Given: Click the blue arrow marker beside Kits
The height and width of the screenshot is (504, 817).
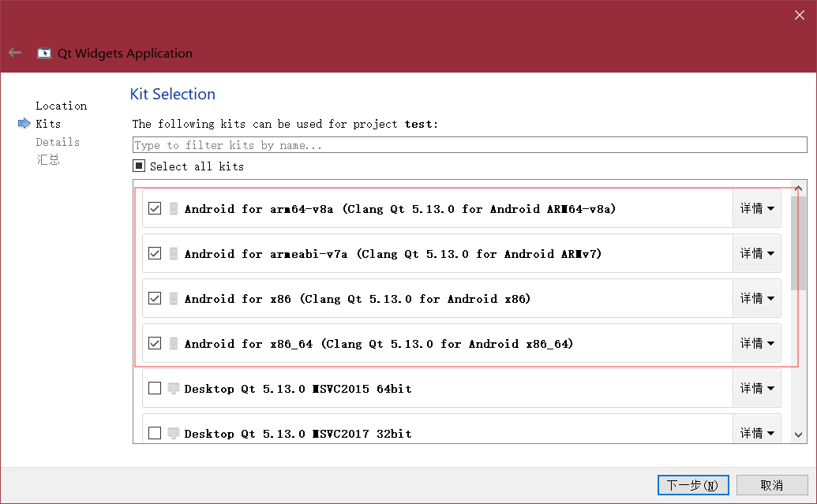Looking at the screenshot, I should 23,123.
